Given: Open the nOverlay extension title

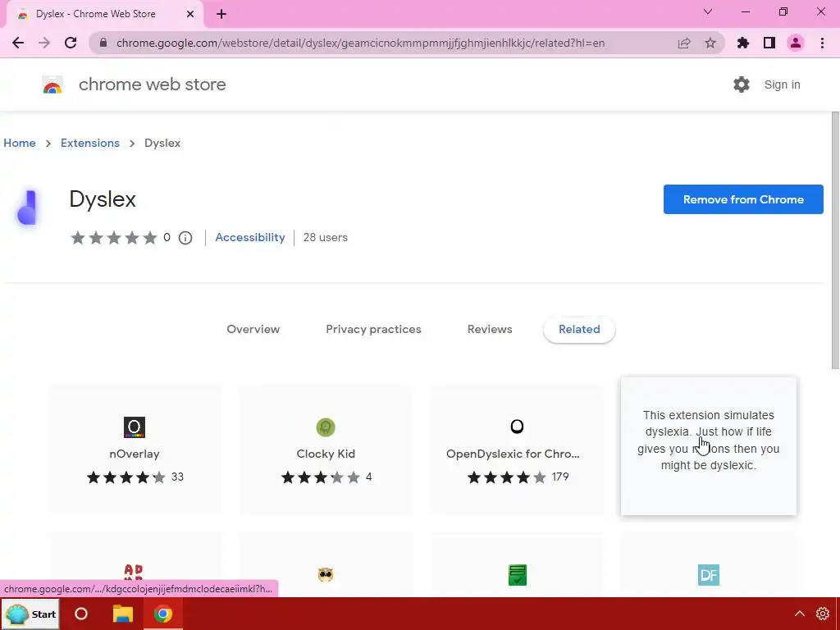Looking at the screenshot, I should (x=135, y=454).
